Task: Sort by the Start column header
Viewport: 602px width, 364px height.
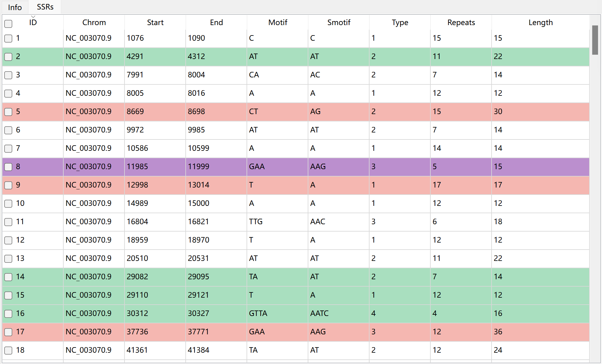Action: point(155,22)
